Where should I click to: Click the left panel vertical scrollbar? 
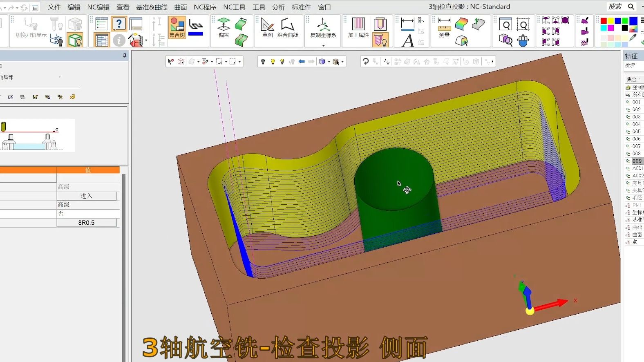coord(124,268)
